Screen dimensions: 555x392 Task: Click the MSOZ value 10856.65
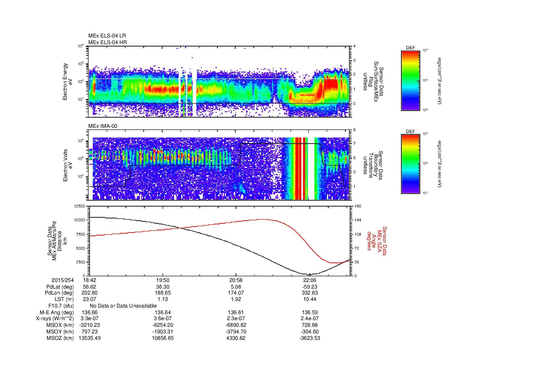coord(163,338)
